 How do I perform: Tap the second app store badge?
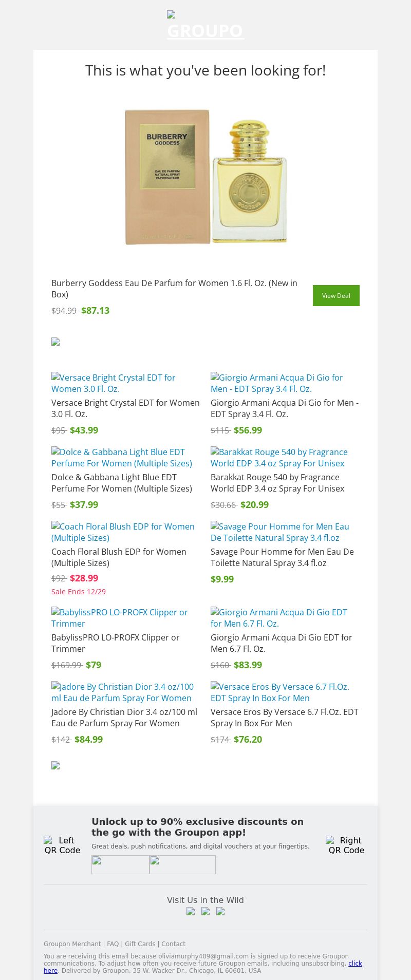[x=182, y=864]
